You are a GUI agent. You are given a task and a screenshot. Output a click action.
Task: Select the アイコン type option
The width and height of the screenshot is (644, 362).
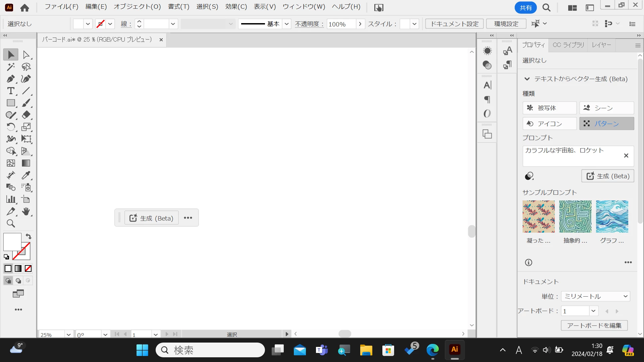tap(549, 124)
